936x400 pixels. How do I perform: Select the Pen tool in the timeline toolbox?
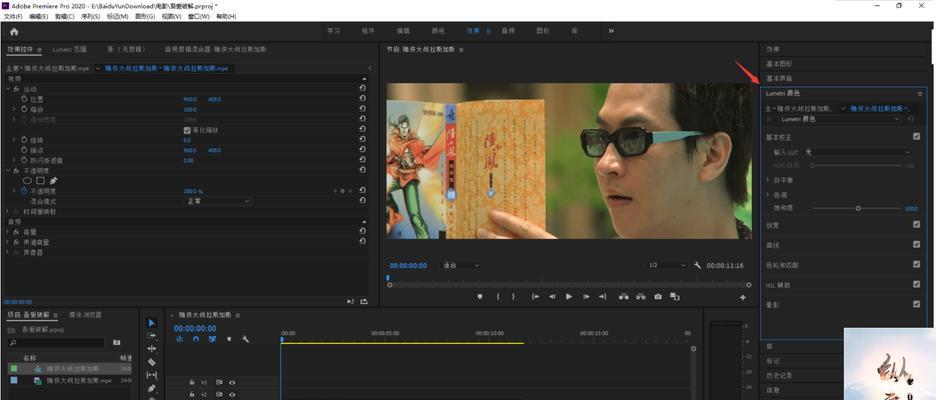[152, 388]
